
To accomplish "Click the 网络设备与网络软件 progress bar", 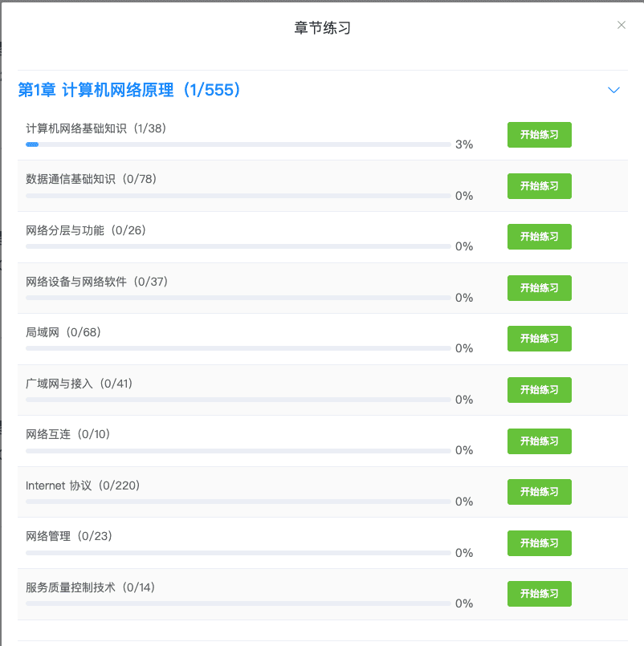I will [238, 298].
